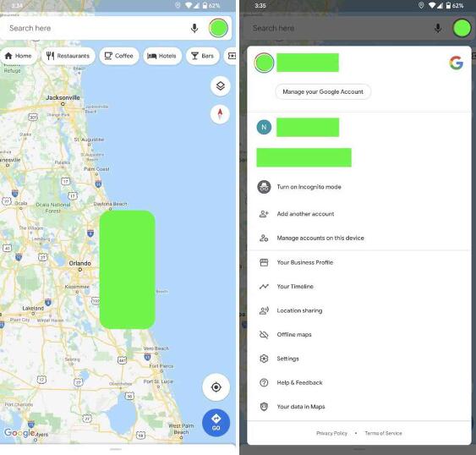Tap the add-person icon
Screen dimensions: 476x455
(264, 214)
